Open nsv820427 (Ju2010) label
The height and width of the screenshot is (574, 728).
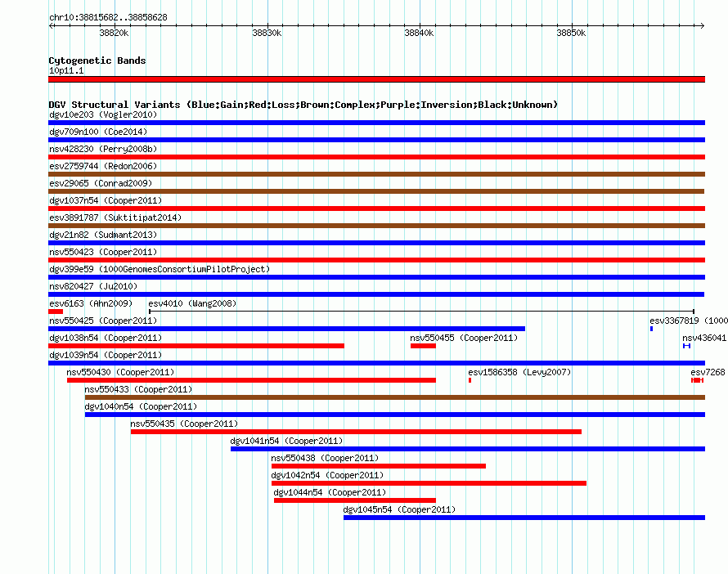tap(93, 286)
